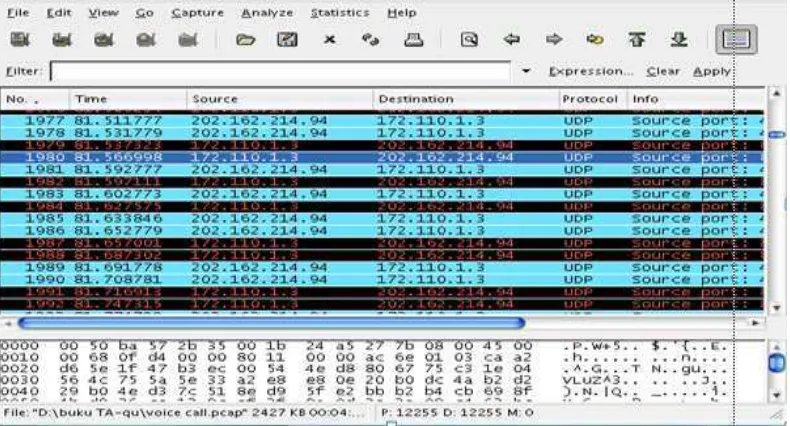Restart the running capture icon

(187, 39)
